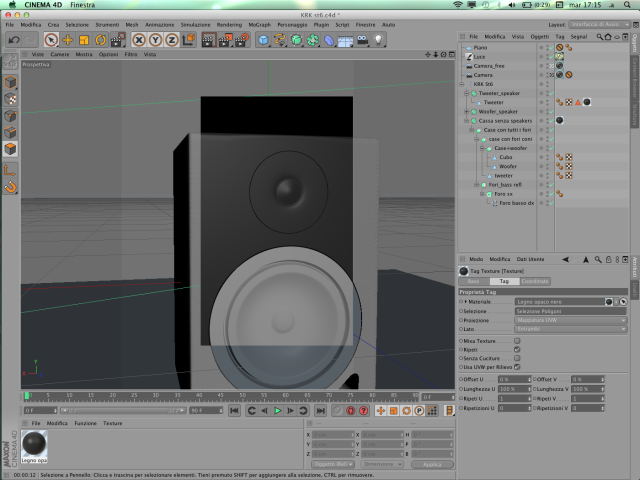This screenshot has height=480, width=640.
Task: Play the animation forward
Action: point(278,411)
